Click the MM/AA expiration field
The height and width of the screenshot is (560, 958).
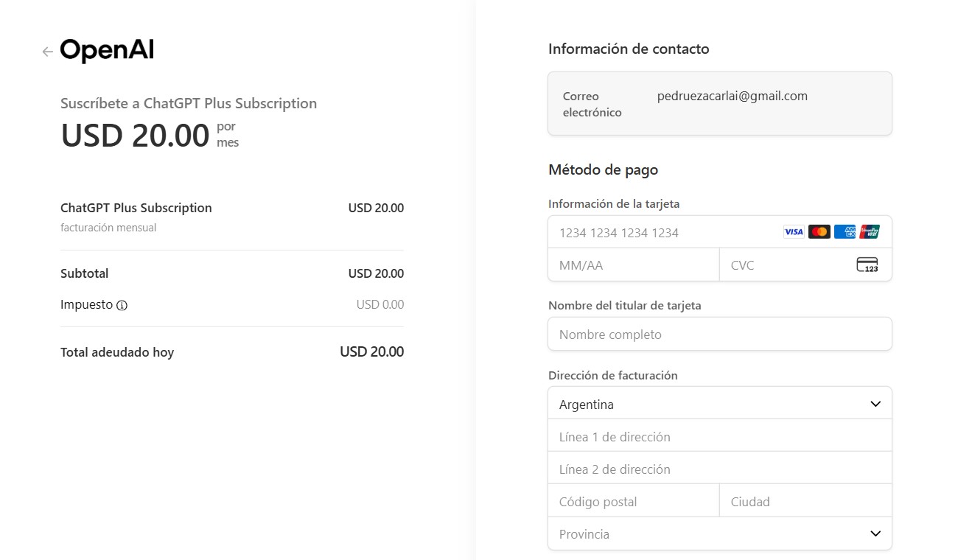pos(632,265)
